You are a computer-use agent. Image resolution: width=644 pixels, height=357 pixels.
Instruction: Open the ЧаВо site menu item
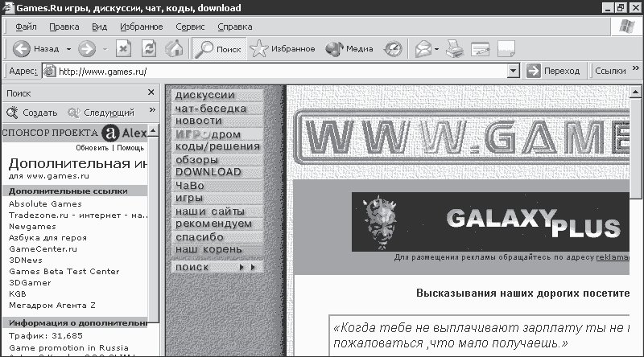tap(217, 186)
